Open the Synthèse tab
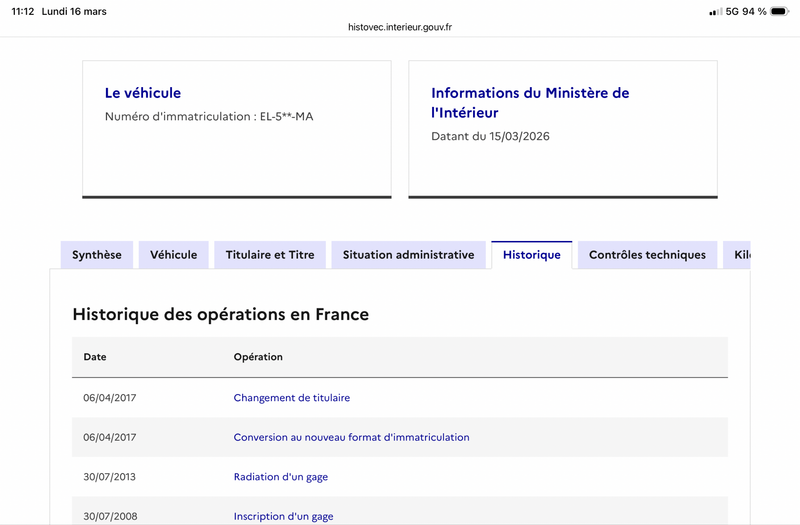This screenshot has width=800, height=525. tap(97, 255)
